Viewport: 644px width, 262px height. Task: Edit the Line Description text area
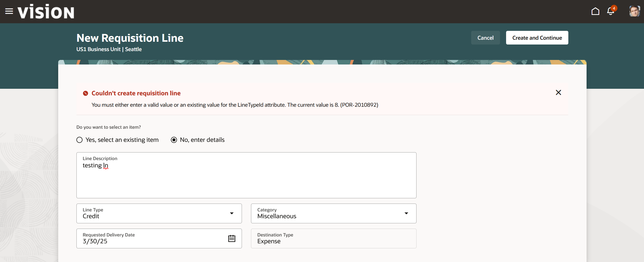click(246, 175)
